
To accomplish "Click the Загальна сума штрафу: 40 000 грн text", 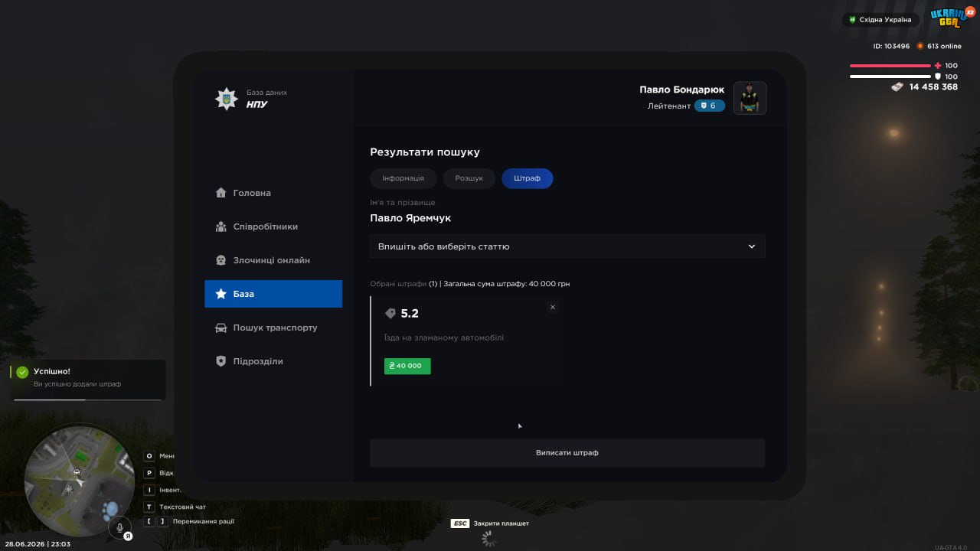I will 507,284.
